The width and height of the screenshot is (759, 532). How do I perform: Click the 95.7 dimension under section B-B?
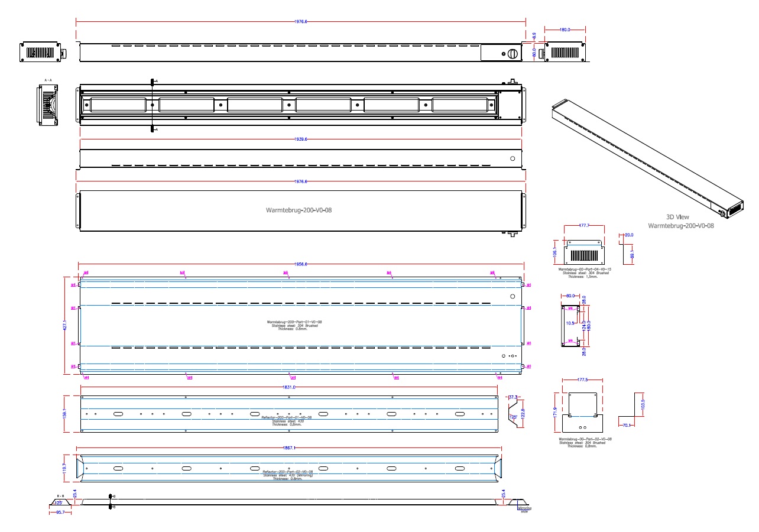59,512
